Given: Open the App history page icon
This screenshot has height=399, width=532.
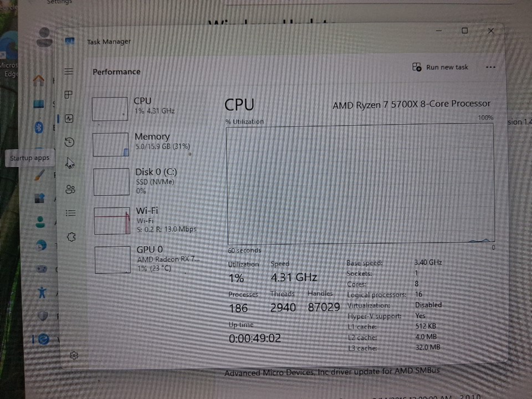Looking at the screenshot, I should tap(69, 142).
